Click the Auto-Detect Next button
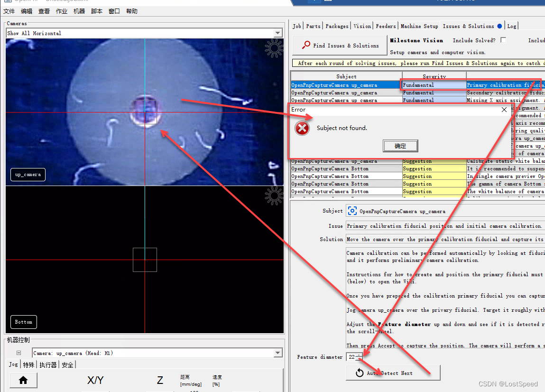The height and width of the screenshot is (392, 545). [x=393, y=373]
